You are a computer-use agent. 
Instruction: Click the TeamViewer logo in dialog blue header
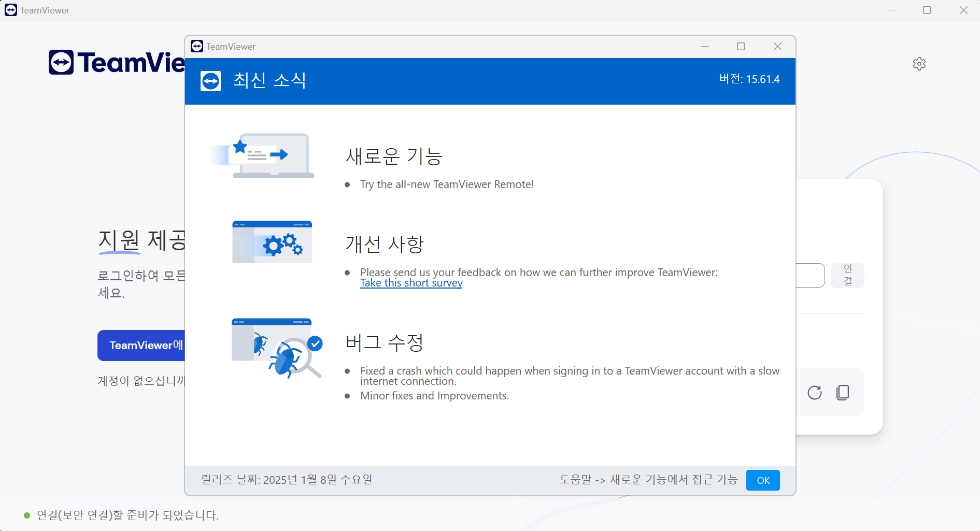[x=210, y=81]
